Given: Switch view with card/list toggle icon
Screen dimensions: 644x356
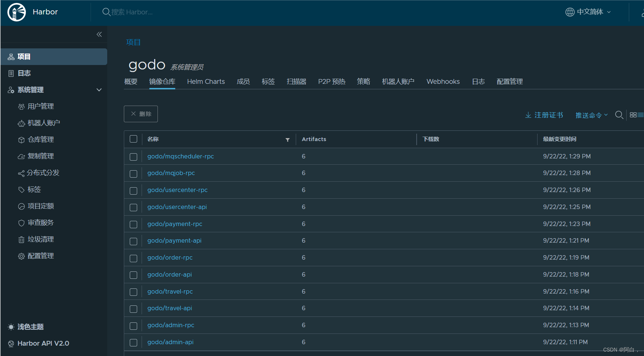Looking at the screenshot, I should (636, 115).
